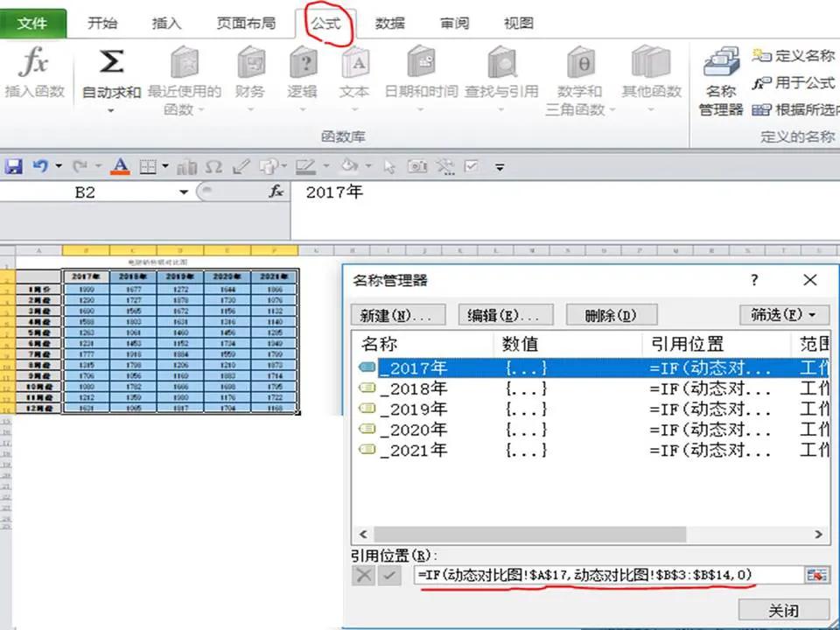Image resolution: width=840 pixels, height=630 pixels.
Task: Click New (新建) button in Name Manager
Action: [398, 315]
